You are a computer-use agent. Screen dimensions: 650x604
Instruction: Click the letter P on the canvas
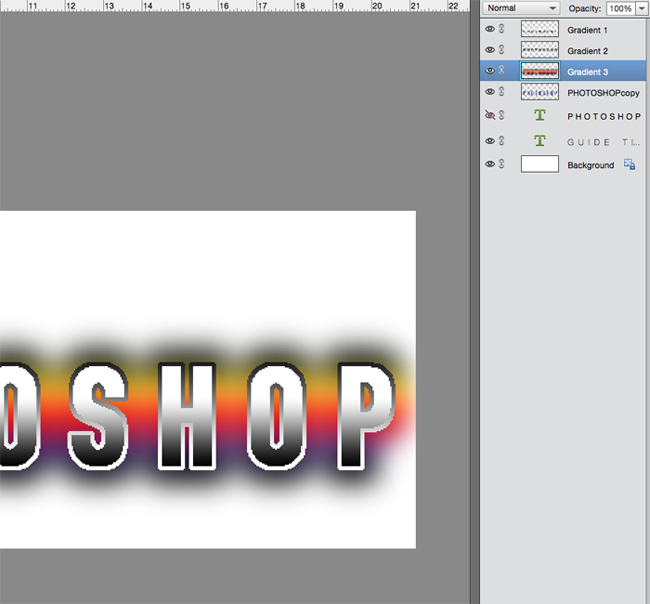366,416
